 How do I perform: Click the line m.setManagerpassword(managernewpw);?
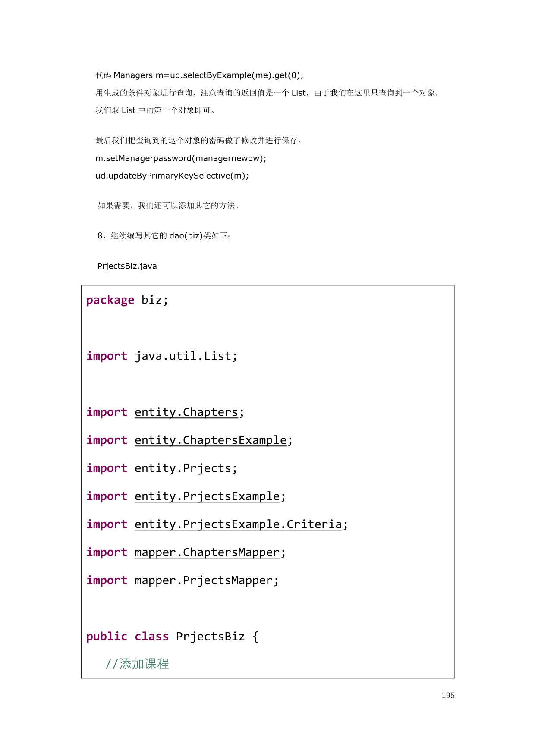tap(181, 158)
